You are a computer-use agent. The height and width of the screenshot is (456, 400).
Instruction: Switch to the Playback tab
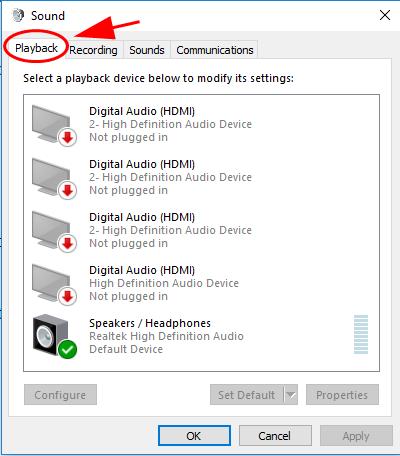36,48
